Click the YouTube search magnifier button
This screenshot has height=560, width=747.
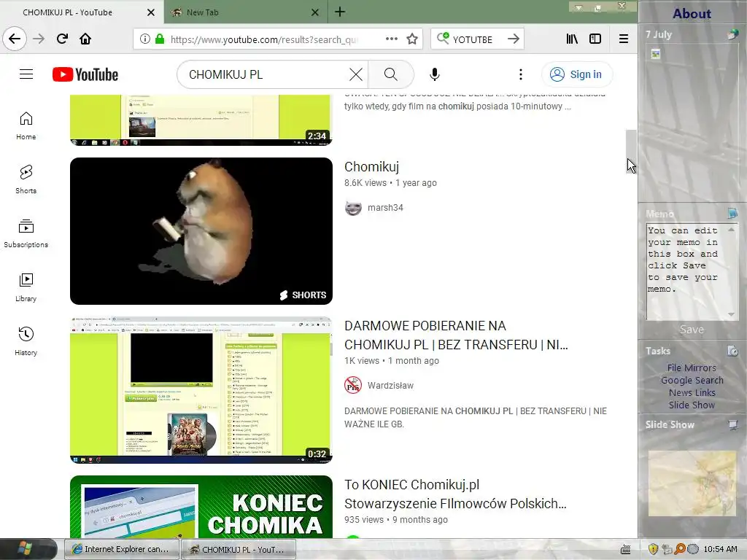click(391, 74)
